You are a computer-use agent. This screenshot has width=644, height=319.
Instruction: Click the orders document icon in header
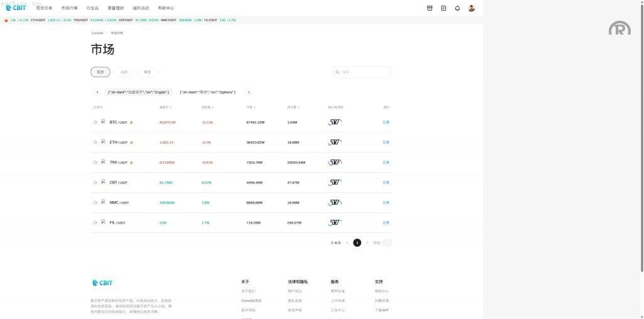click(x=443, y=8)
